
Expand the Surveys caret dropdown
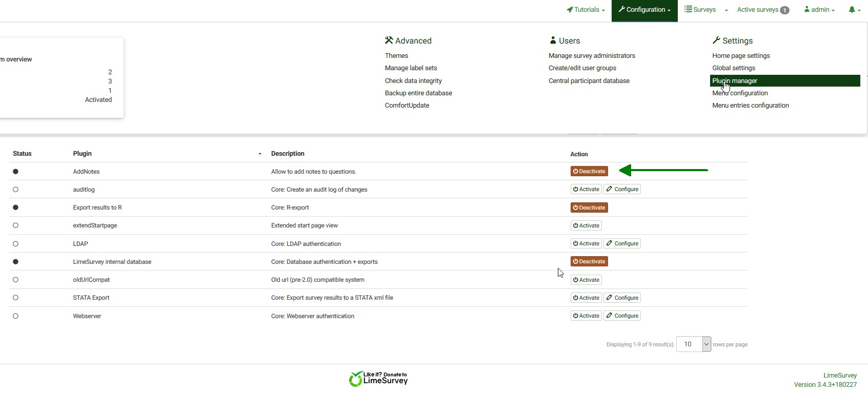[x=726, y=10]
